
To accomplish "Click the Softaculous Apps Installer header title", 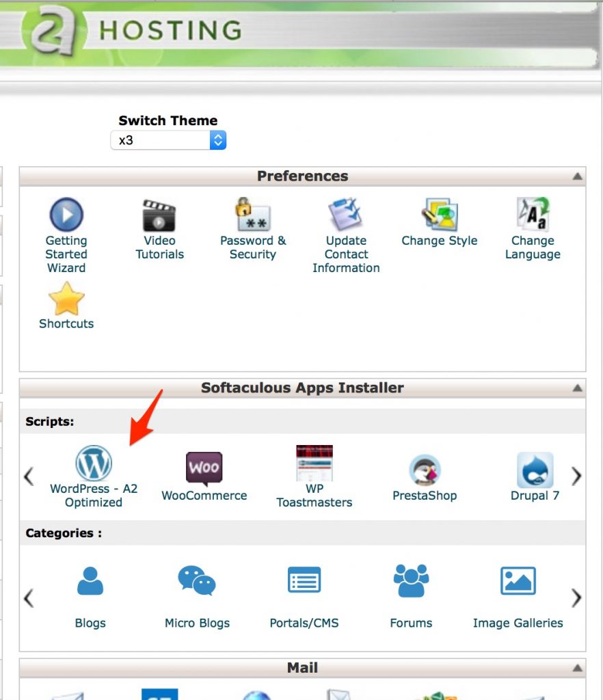I will click(303, 388).
